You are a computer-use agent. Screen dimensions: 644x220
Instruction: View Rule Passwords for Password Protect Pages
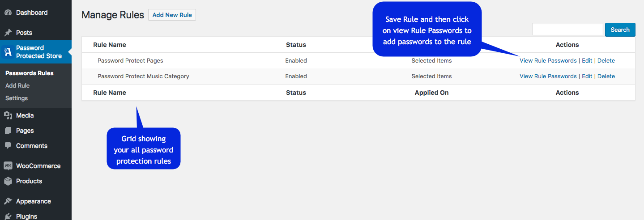pyautogui.click(x=548, y=60)
